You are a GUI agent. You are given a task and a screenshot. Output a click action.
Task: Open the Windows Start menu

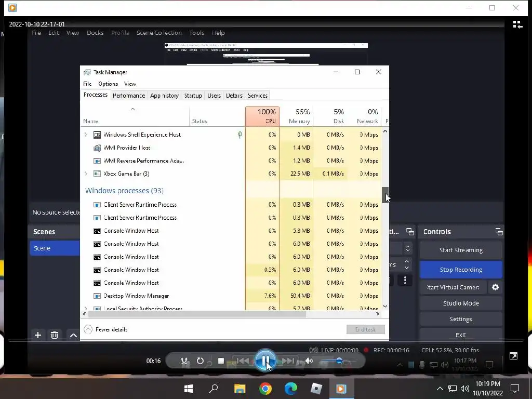189,388
